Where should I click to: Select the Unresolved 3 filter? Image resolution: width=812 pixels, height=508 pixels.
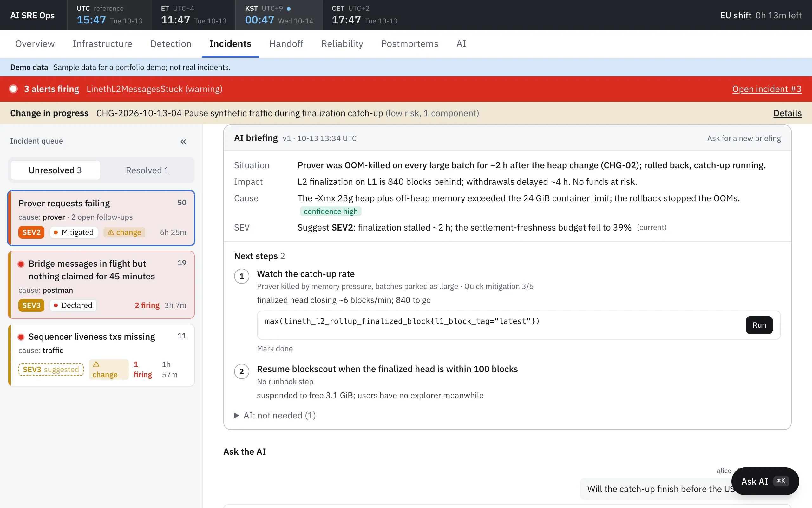(x=56, y=170)
